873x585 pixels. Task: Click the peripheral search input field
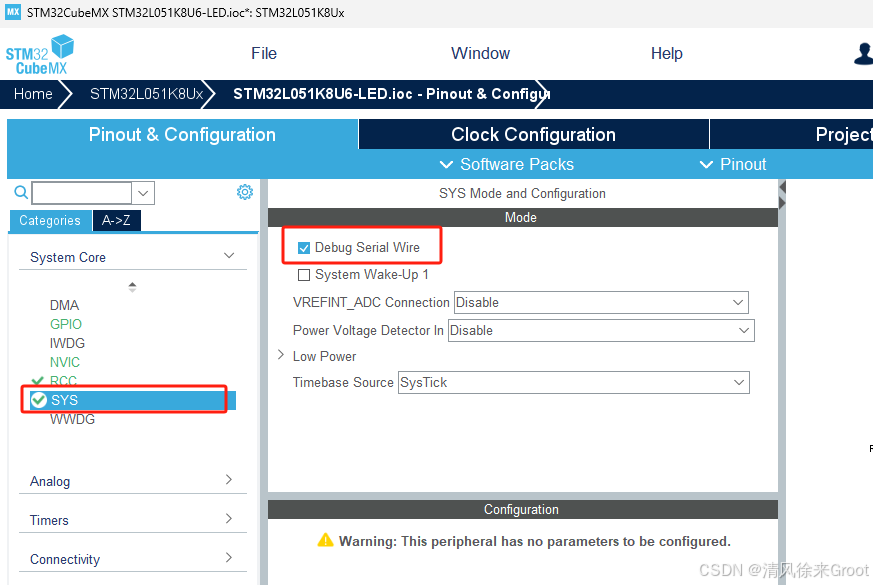[x=82, y=193]
